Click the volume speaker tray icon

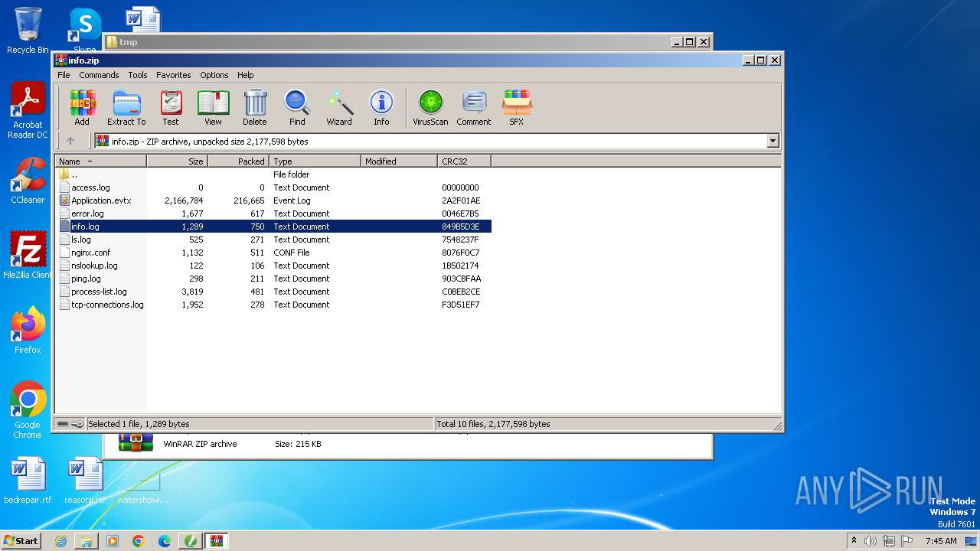[870, 541]
